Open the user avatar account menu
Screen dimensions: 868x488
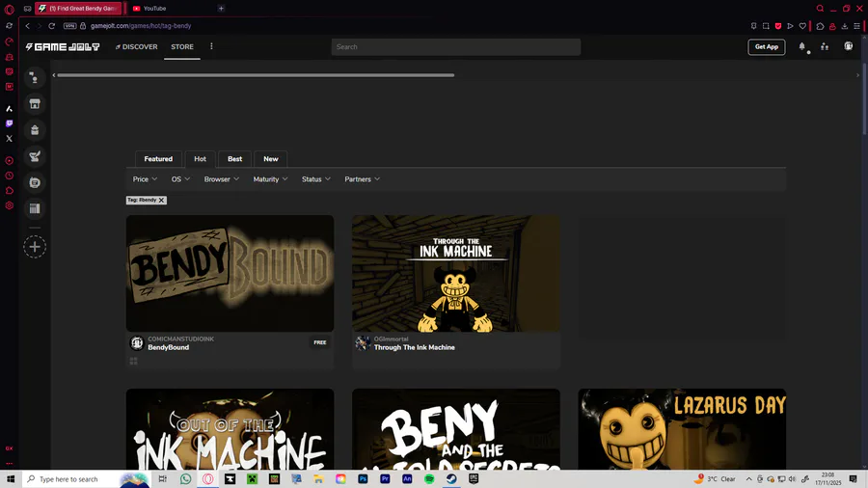(x=848, y=46)
